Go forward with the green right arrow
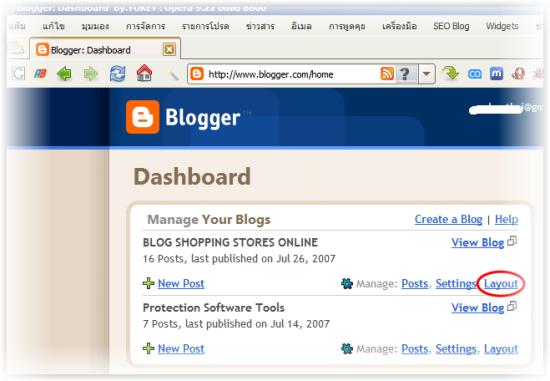Screen dimensions: 550x381 click(91, 74)
